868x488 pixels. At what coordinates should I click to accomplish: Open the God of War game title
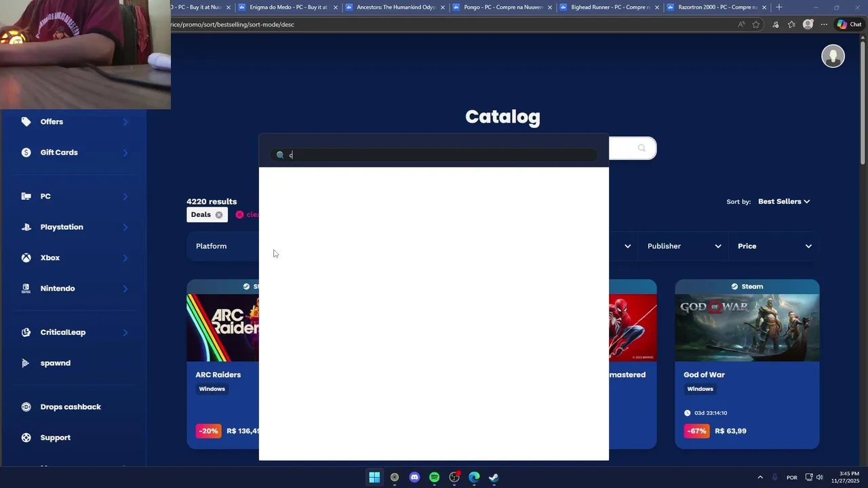point(704,375)
